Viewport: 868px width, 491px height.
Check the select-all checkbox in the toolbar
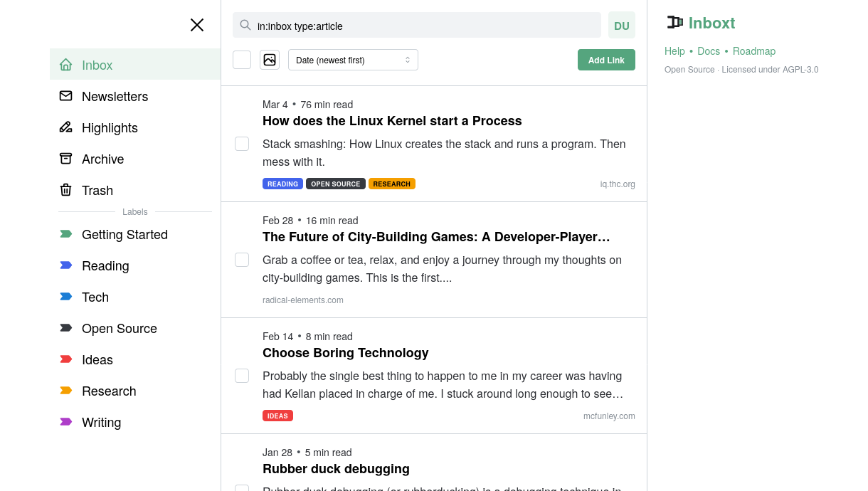click(x=242, y=60)
